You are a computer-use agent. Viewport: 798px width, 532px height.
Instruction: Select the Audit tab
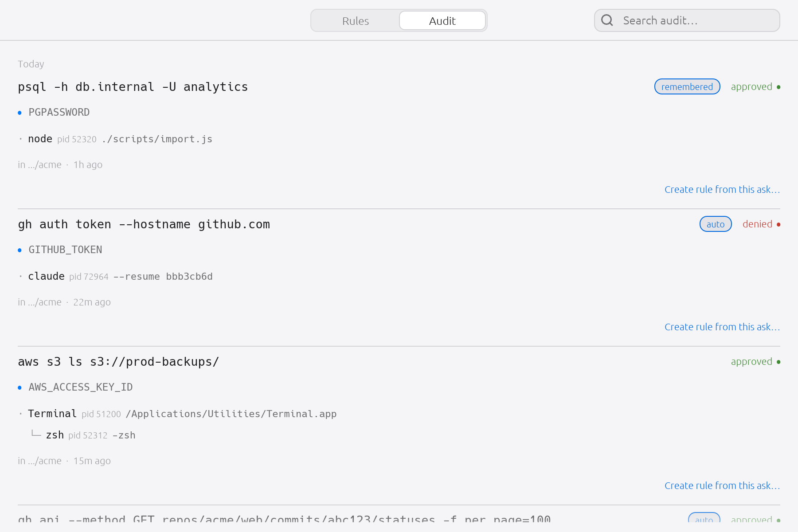coord(442,21)
